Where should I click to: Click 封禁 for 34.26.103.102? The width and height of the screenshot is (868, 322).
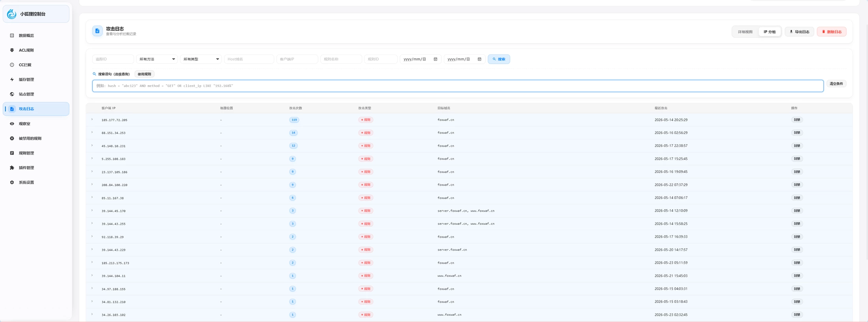pyautogui.click(x=797, y=315)
